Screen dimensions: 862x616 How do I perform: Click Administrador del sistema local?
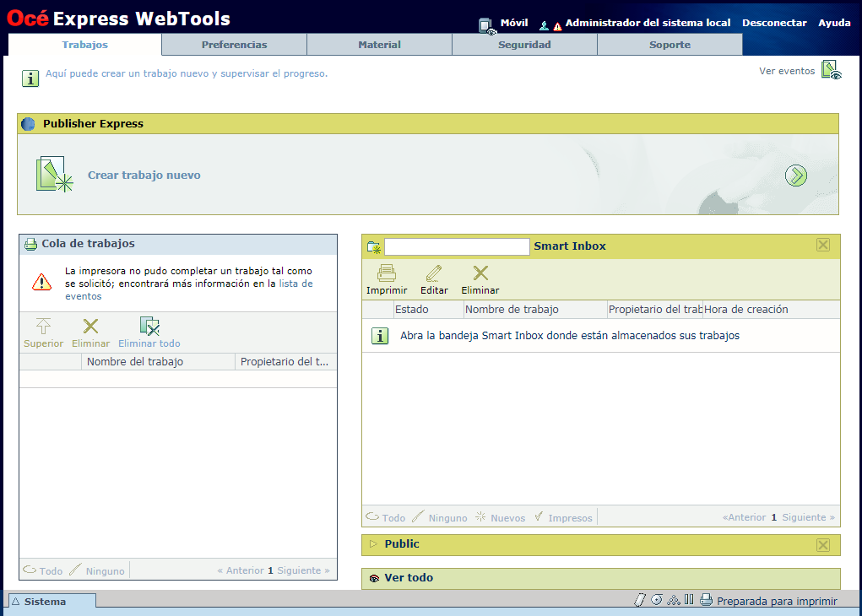click(648, 23)
